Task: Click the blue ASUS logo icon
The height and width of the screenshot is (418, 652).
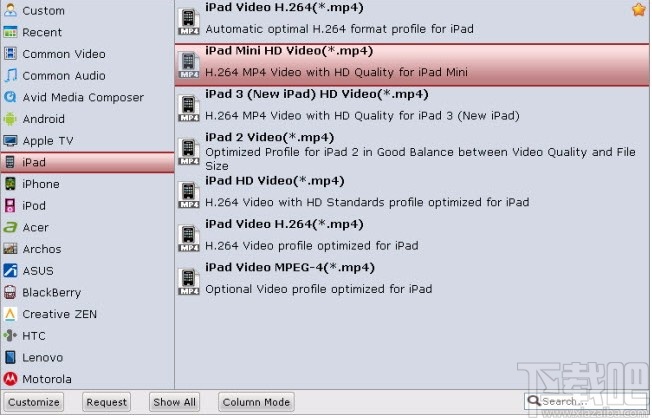Action: (10, 270)
